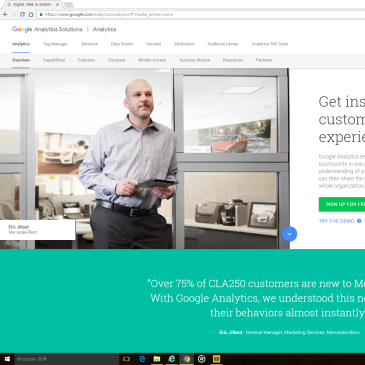Click the Google logo
Image resolution: width=365 pixels, height=365 pixels.
(22, 29)
